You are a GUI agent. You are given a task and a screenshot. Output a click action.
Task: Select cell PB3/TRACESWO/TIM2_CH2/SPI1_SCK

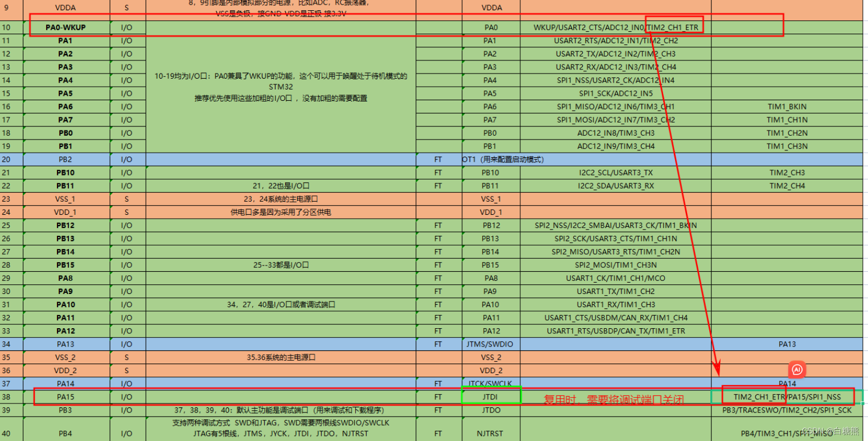click(787, 410)
